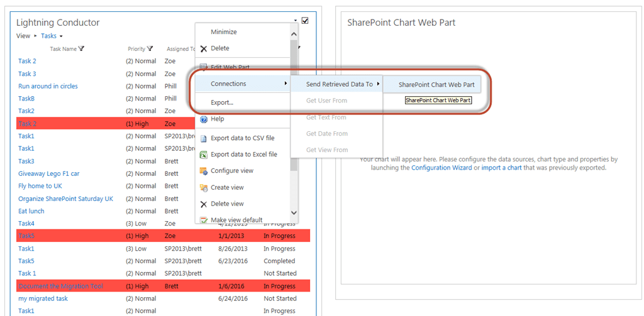Open the Task 3 link
This screenshot has height=316, width=644.
pos(27,74)
